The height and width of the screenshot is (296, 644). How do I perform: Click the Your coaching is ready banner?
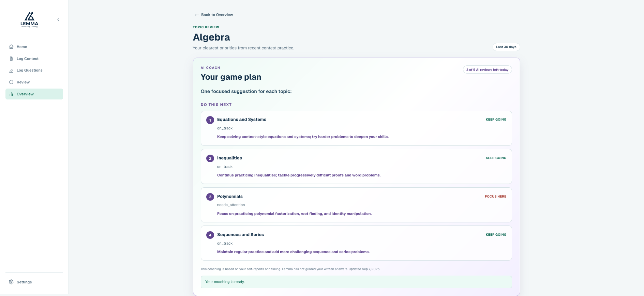(x=356, y=282)
